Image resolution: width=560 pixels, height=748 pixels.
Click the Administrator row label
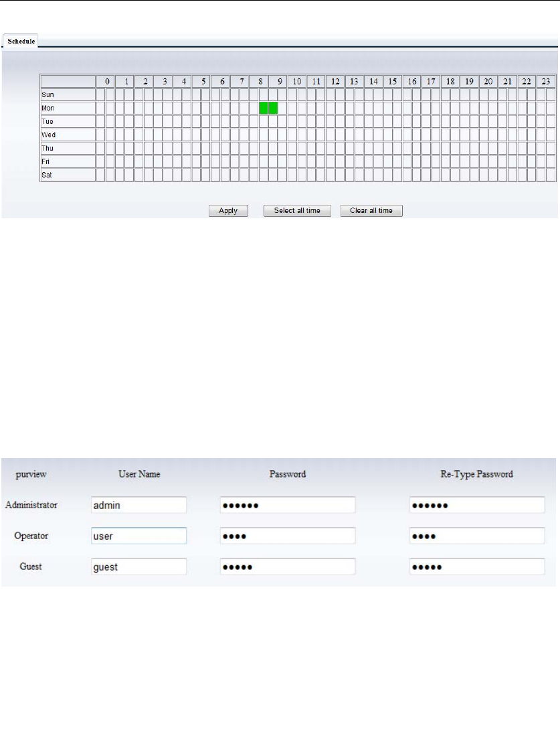pyautogui.click(x=31, y=505)
